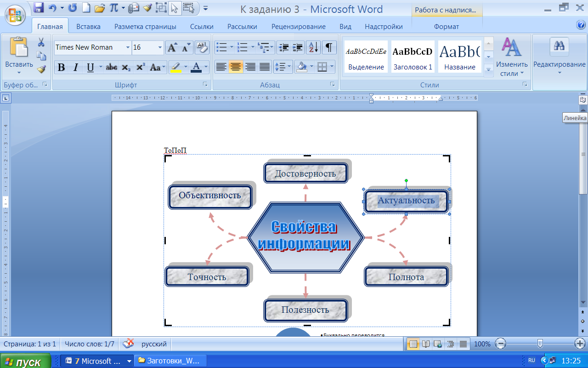This screenshot has width=588, height=368.
Task: Click the zoom slider handle in status bar
Action: (x=540, y=344)
